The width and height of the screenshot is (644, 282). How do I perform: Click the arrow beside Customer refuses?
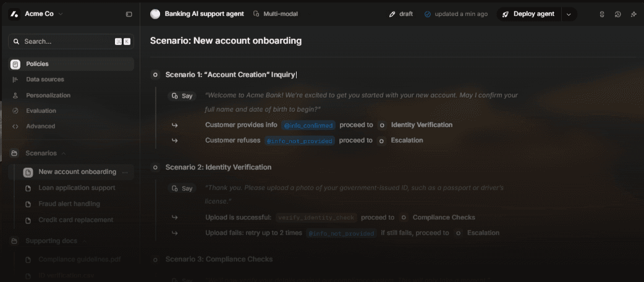click(x=174, y=141)
